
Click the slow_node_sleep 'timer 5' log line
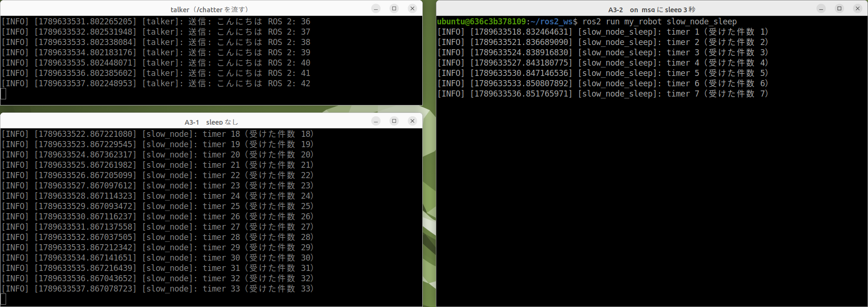[603, 73]
